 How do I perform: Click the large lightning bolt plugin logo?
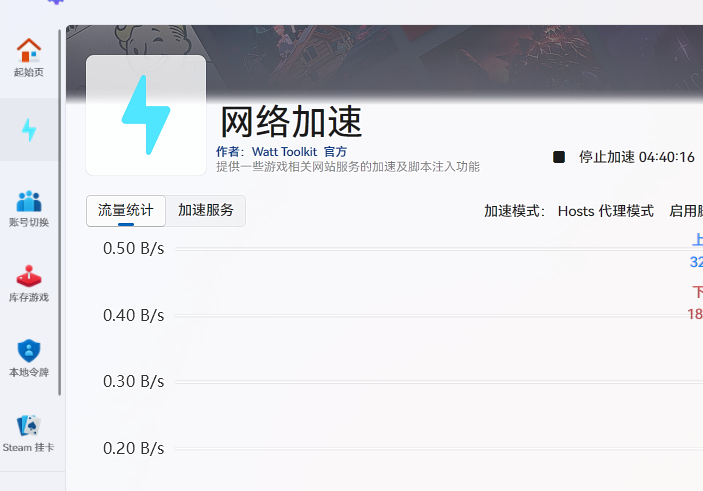(146, 115)
